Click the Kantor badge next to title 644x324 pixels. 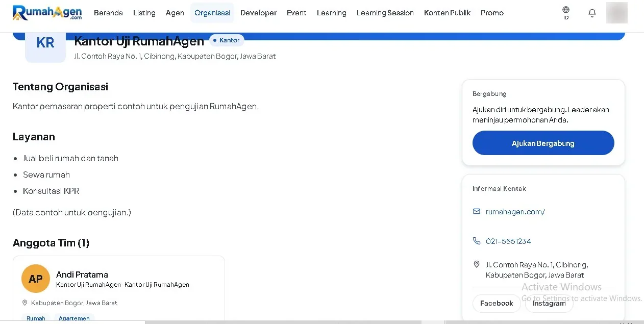pos(227,40)
